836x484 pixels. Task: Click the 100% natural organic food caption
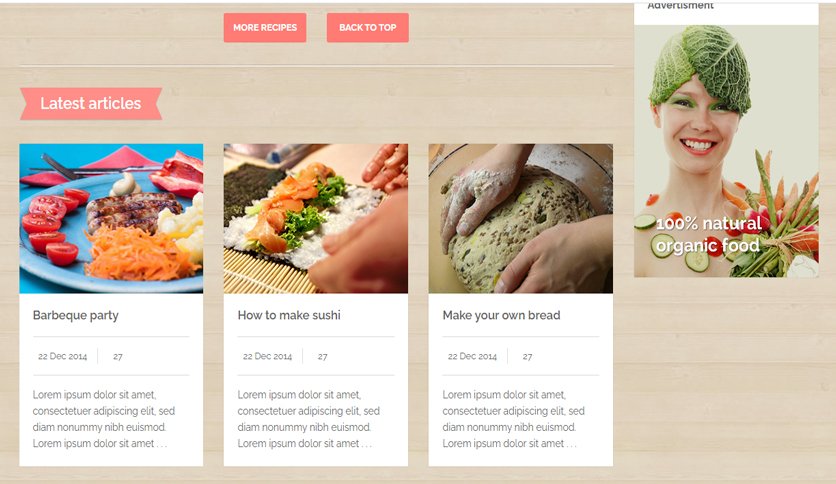pyautogui.click(x=708, y=235)
